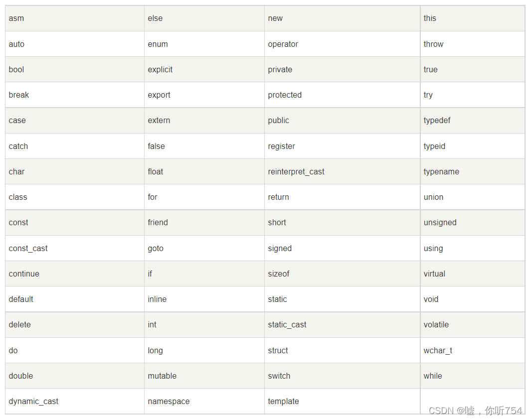Select the 'sizeof' cell
Image resolution: width=530 pixels, height=420 pixels.
pos(342,274)
